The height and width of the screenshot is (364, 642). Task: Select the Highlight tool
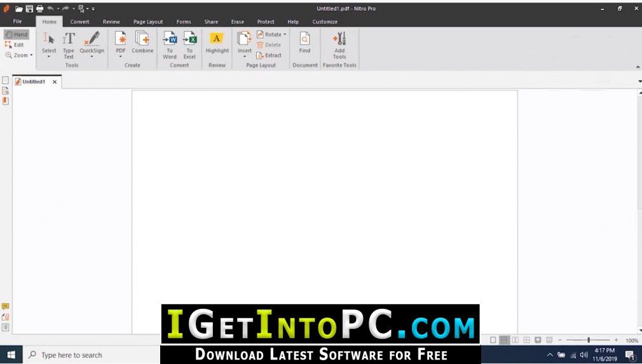(x=217, y=42)
